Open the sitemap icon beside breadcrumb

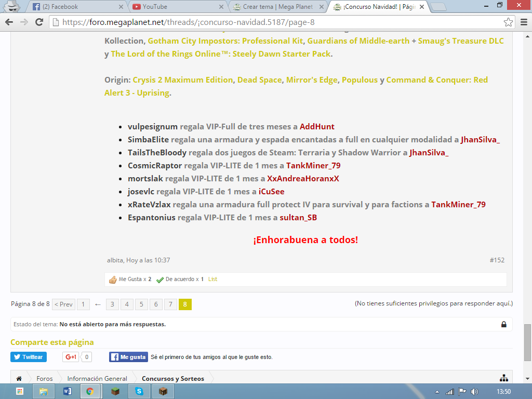pyautogui.click(x=504, y=378)
